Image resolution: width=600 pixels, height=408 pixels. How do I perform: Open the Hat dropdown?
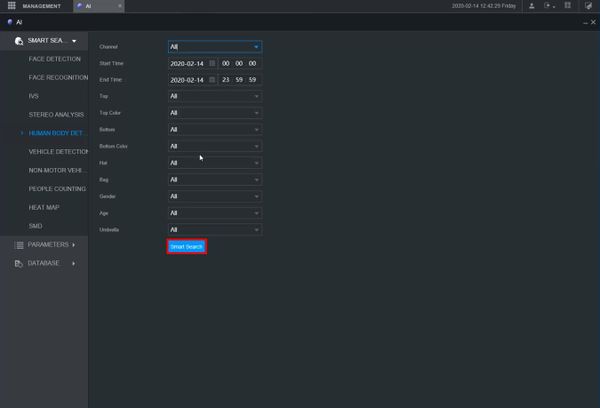[x=215, y=163]
